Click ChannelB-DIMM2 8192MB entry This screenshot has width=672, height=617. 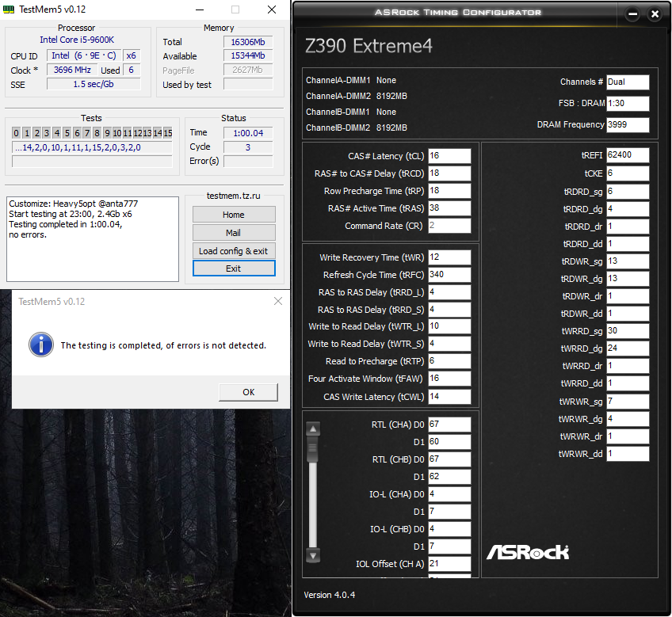click(356, 128)
